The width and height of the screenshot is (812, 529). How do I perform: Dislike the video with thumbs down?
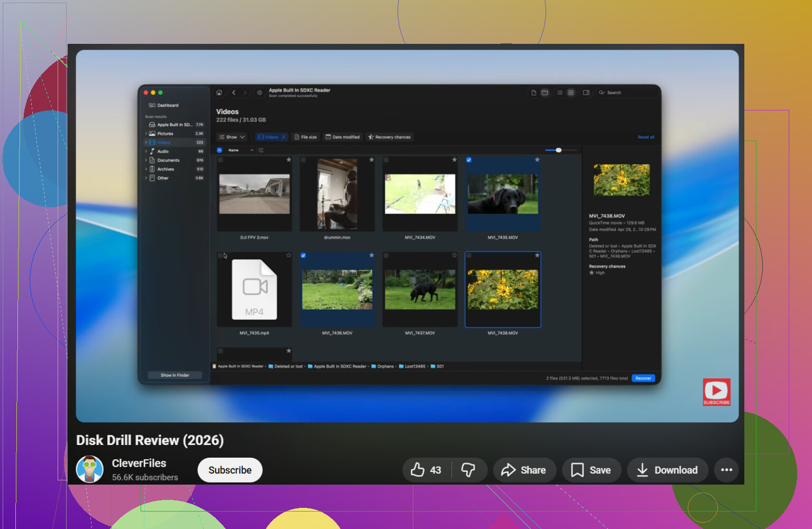(468, 470)
